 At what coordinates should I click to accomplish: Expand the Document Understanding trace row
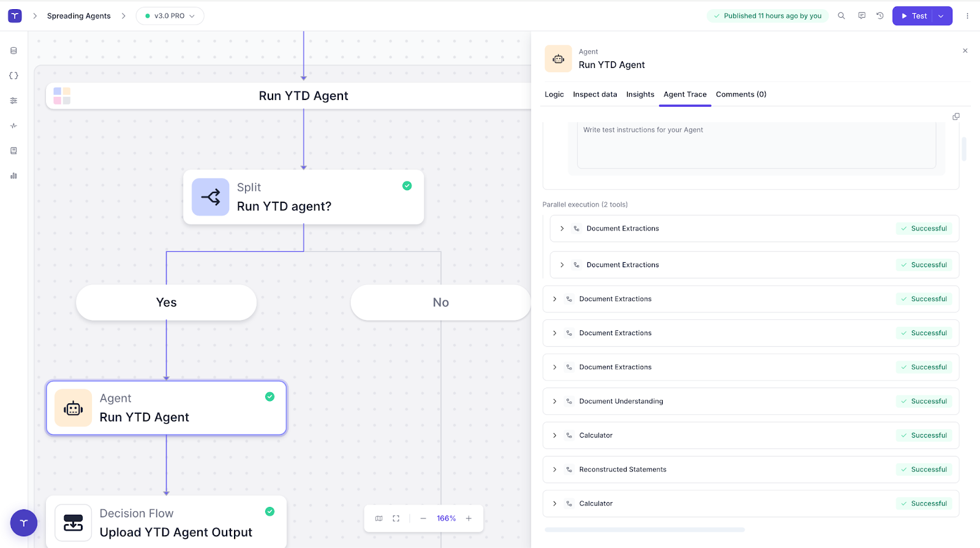(555, 401)
